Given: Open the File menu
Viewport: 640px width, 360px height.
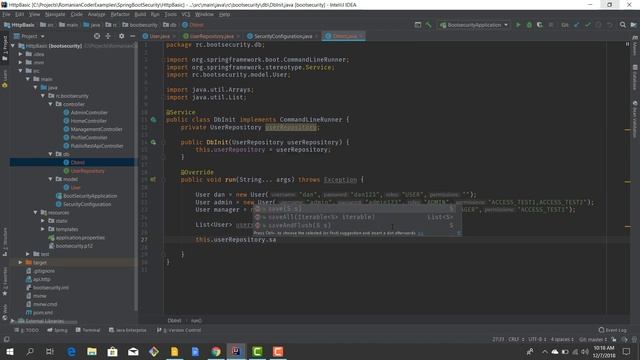Looking at the screenshot, I should [7, 14].
